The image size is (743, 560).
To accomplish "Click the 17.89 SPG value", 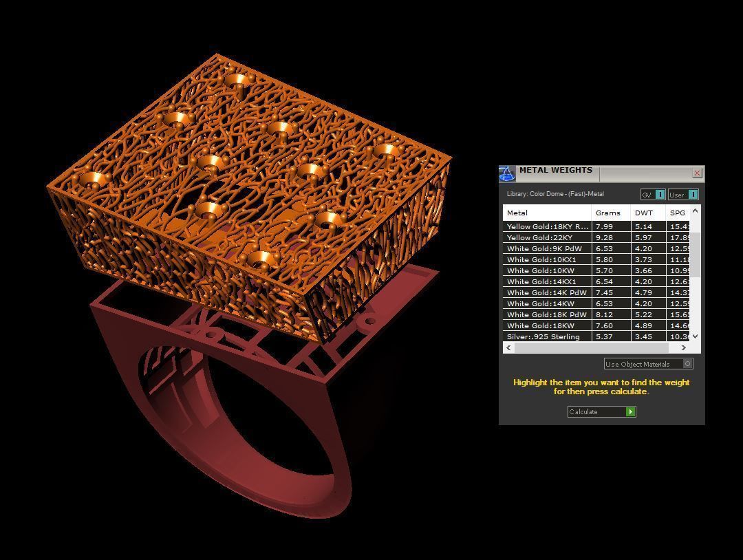I will pos(680,237).
